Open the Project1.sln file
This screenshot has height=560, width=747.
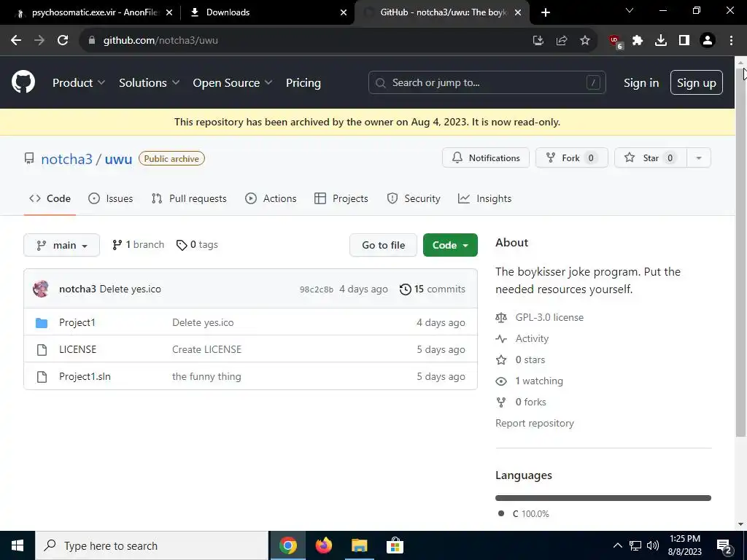pyautogui.click(x=85, y=376)
